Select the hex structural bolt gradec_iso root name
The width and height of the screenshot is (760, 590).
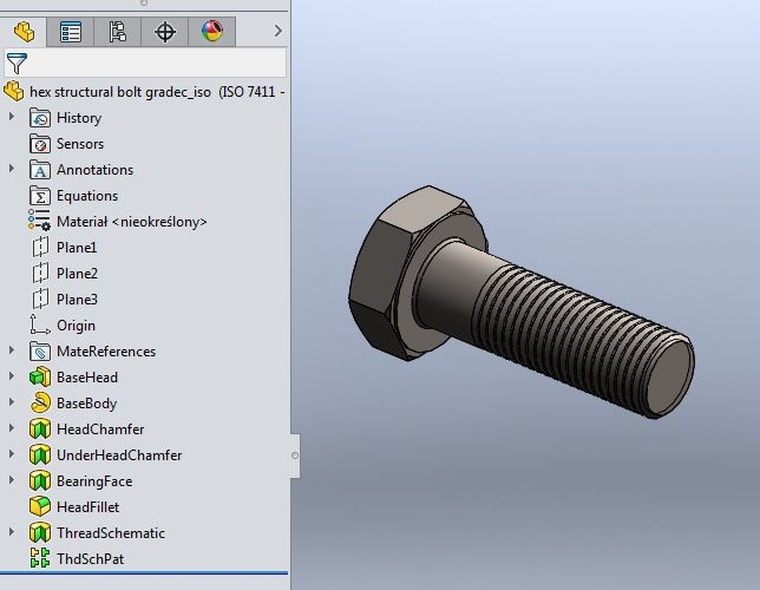point(120,92)
